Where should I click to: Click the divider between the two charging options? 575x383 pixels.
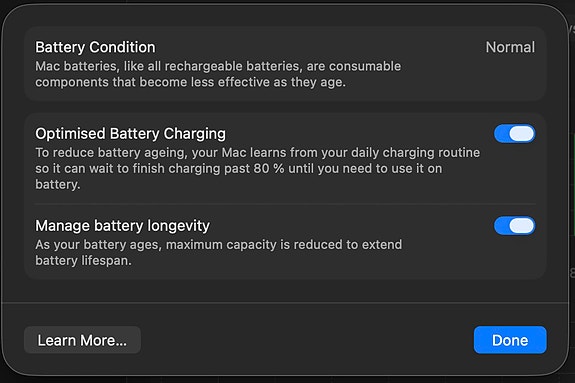[x=285, y=204]
